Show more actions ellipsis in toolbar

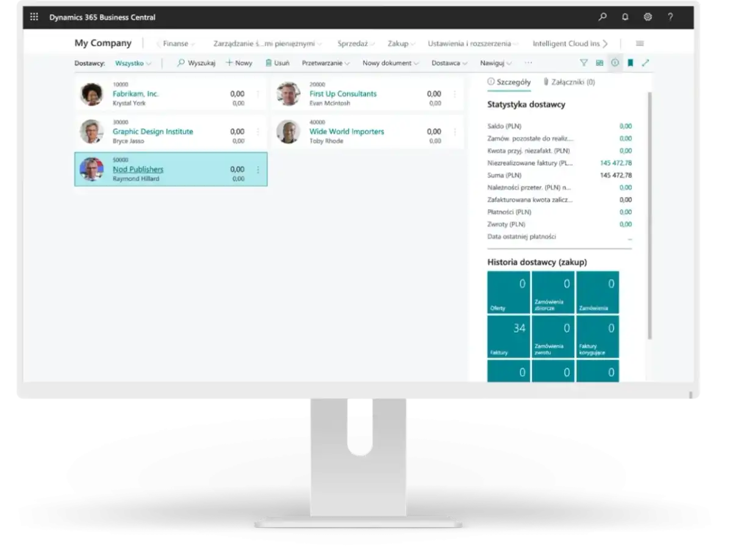[528, 63]
